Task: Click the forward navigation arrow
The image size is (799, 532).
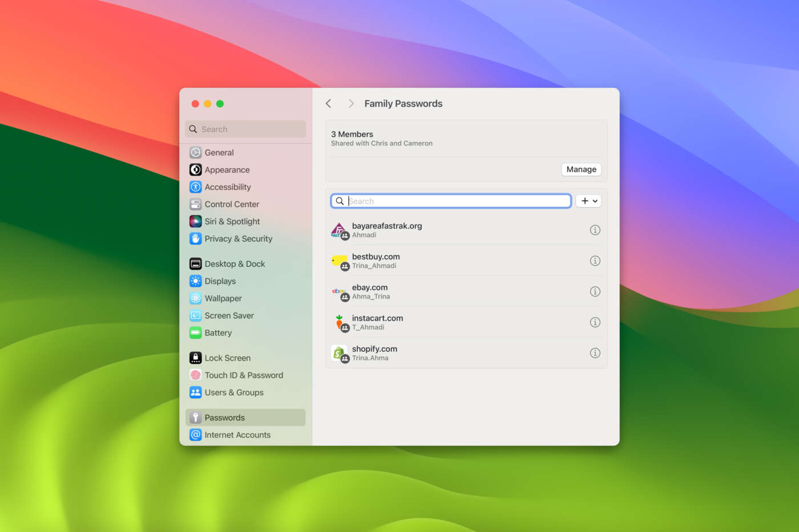Action: click(x=351, y=103)
